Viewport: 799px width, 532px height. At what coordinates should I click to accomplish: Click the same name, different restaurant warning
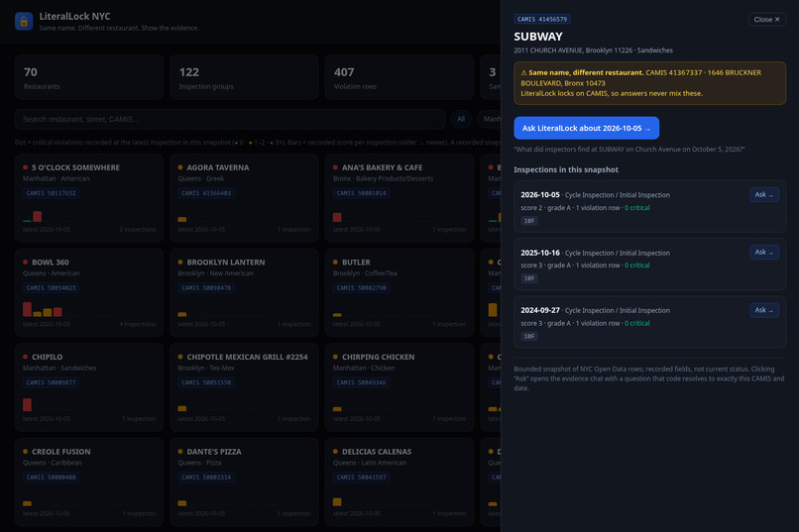click(x=649, y=83)
